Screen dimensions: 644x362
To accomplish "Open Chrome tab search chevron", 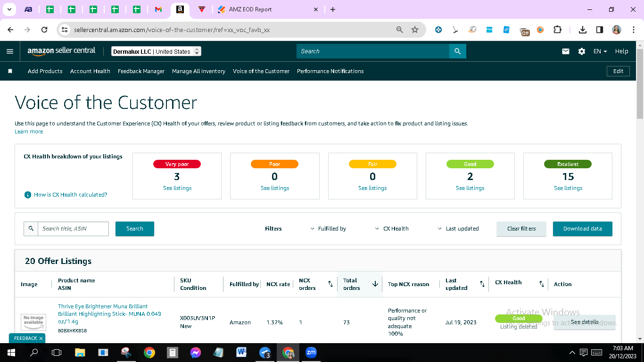I will pos(9,9).
